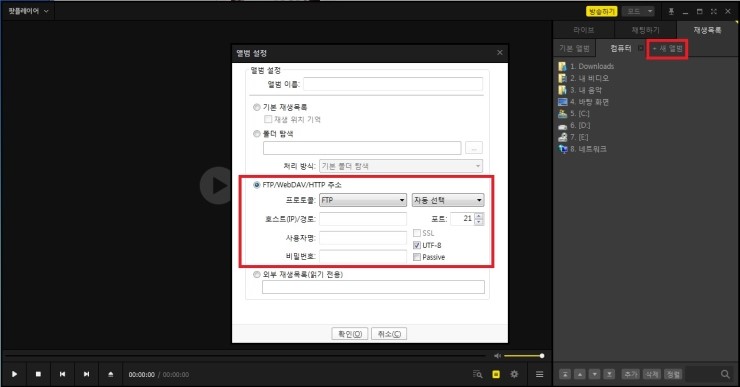Click the 취소(C) button

[389, 334]
